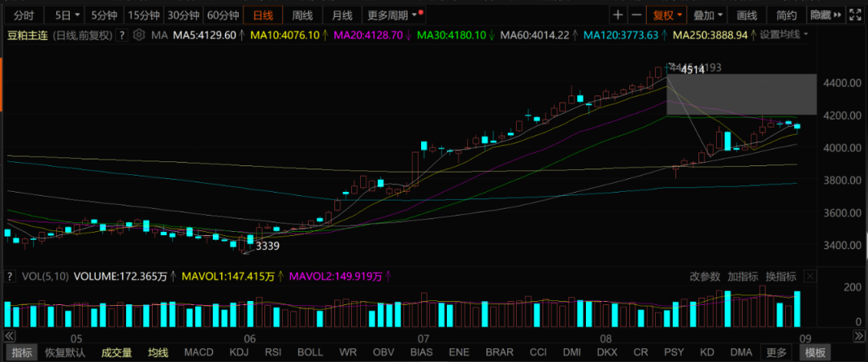The image size is (868, 362).
Task: Click the 4514 high price marker
Action: tap(693, 70)
